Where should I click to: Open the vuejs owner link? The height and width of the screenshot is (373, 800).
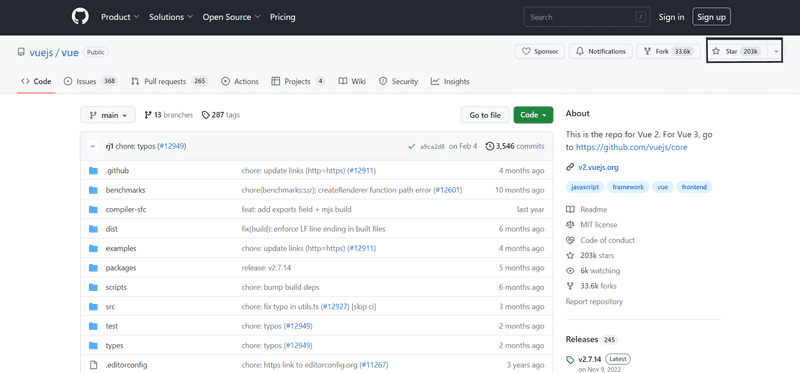(41, 53)
